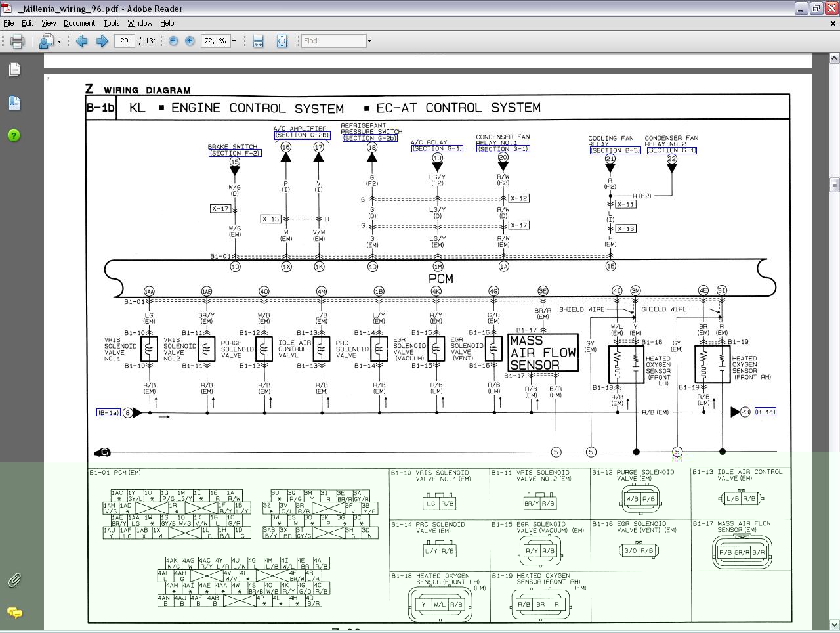This screenshot has width=840, height=633.
Task: Follow the (B-1a) link on the left
Action: tap(108, 412)
